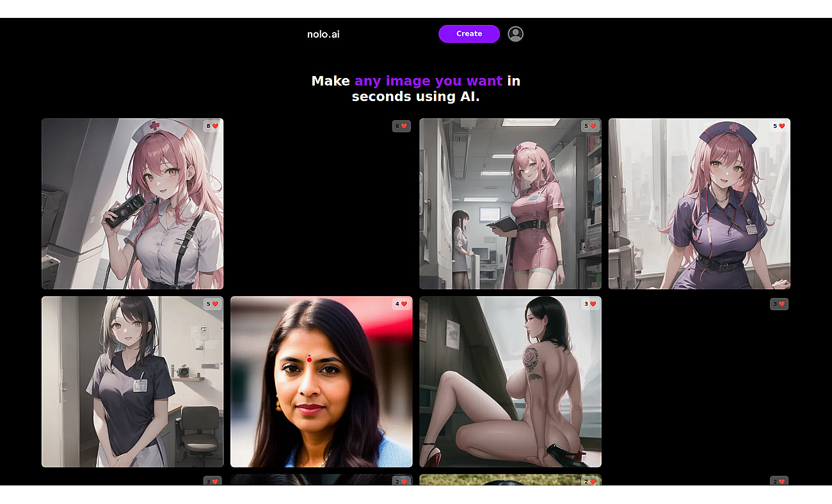Open purple-uniform nurse by window thumbnail
Screen dimensions: 832x504
(x=699, y=203)
